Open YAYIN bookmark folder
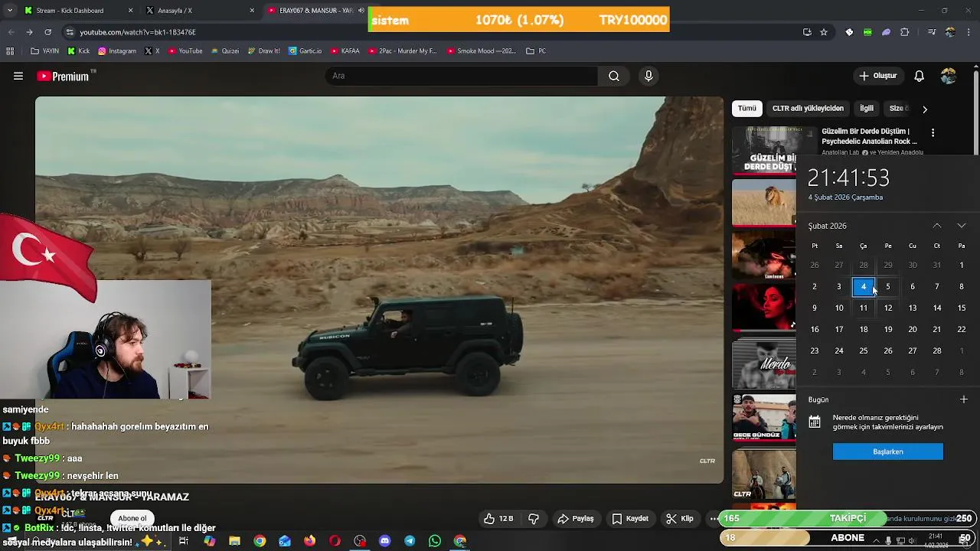980x551 pixels. pyautogui.click(x=45, y=51)
